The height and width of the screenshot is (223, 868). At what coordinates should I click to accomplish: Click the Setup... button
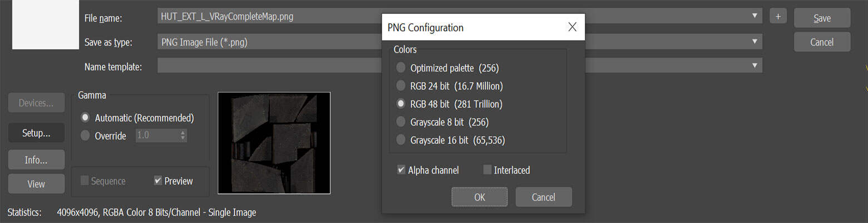click(x=36, y=133)
